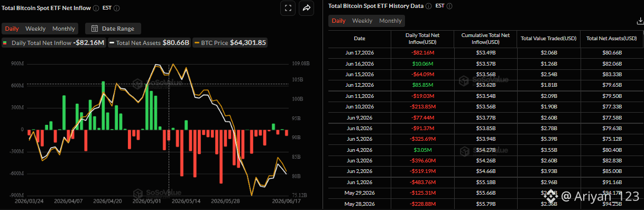Switch chart to Weekly view

pos(35,29)
